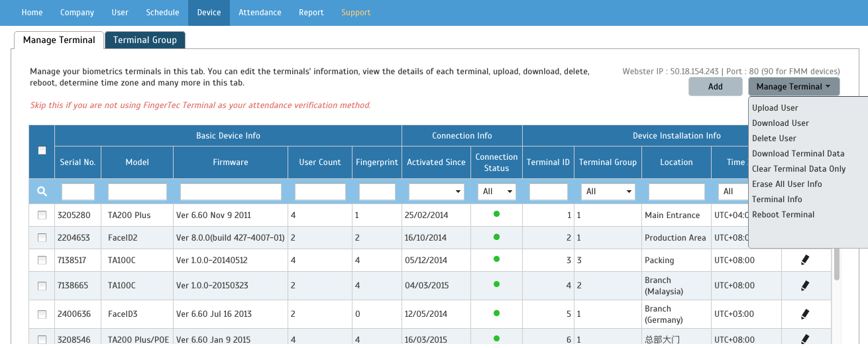This screenshot has height=348, width=868.
Task: Open the Home menu
Action: 32,13
